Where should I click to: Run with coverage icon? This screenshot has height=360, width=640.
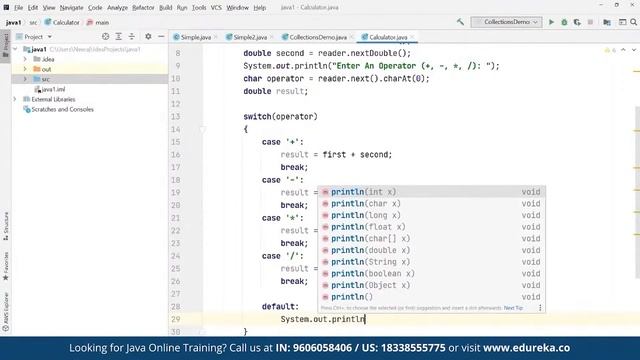pyautogui.click(x=577, y=22)
